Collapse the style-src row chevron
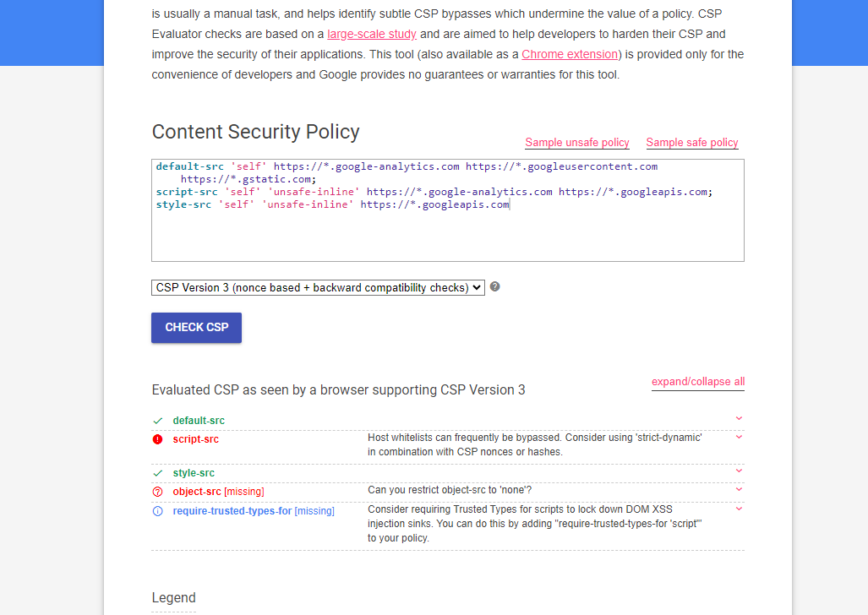This screenshot has height=615, width=868. tap(739, 472)
